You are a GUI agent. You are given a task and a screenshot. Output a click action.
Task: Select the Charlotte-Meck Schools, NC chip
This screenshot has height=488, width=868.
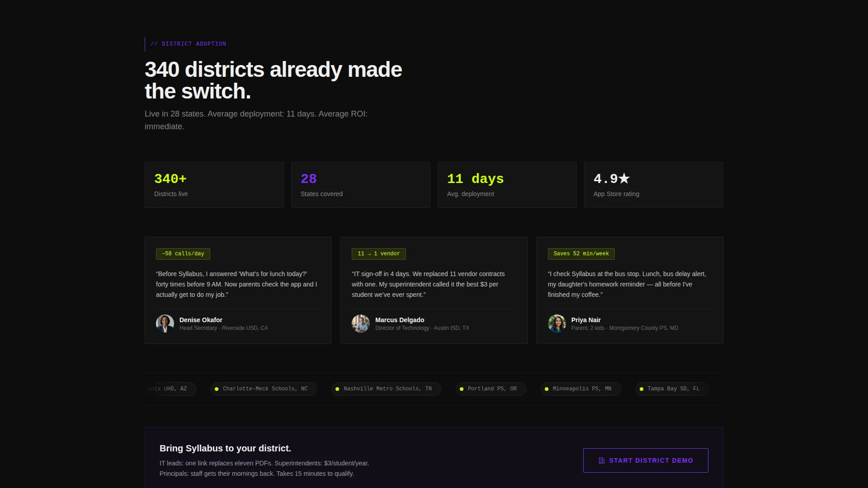(264, 389)
